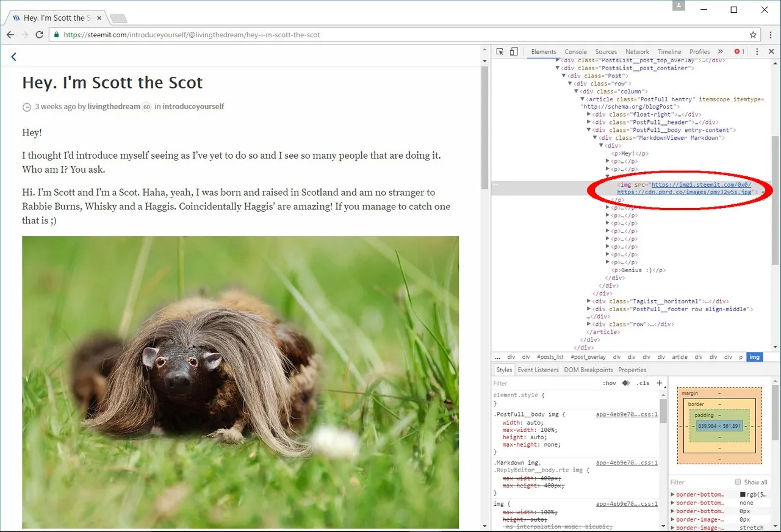This screenshot has width=781, height=532.
Task: Go back using the browser back arrow
Action: pyautogui.click(x=10, y=35)
